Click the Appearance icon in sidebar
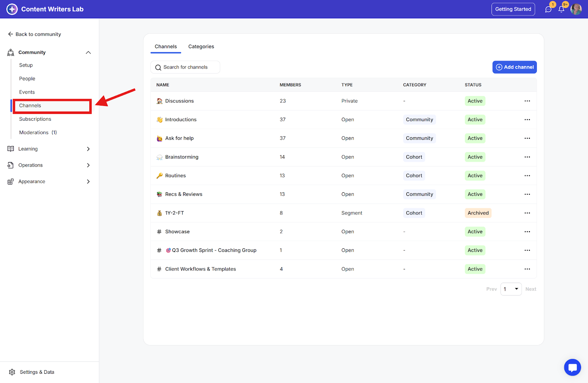 tap(11, 181)
